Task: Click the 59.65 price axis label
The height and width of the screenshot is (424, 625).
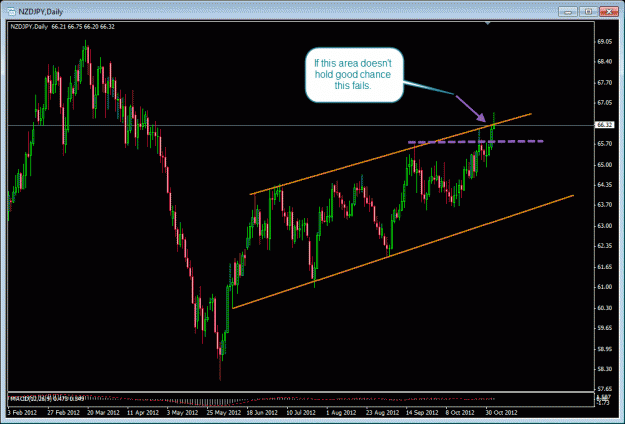Action: pyautogui.click(x=605, y=328)
